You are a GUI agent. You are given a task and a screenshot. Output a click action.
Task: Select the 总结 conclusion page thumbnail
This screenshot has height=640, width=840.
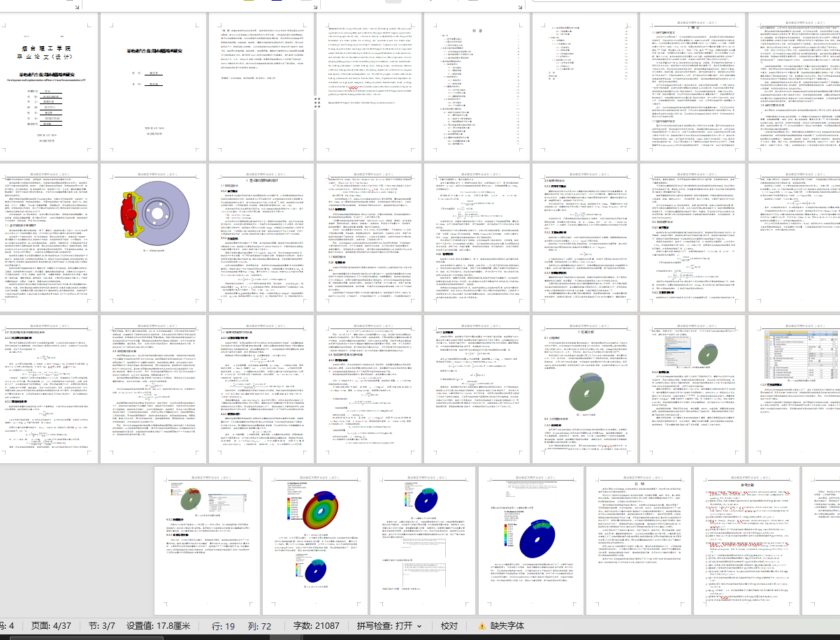638,541
